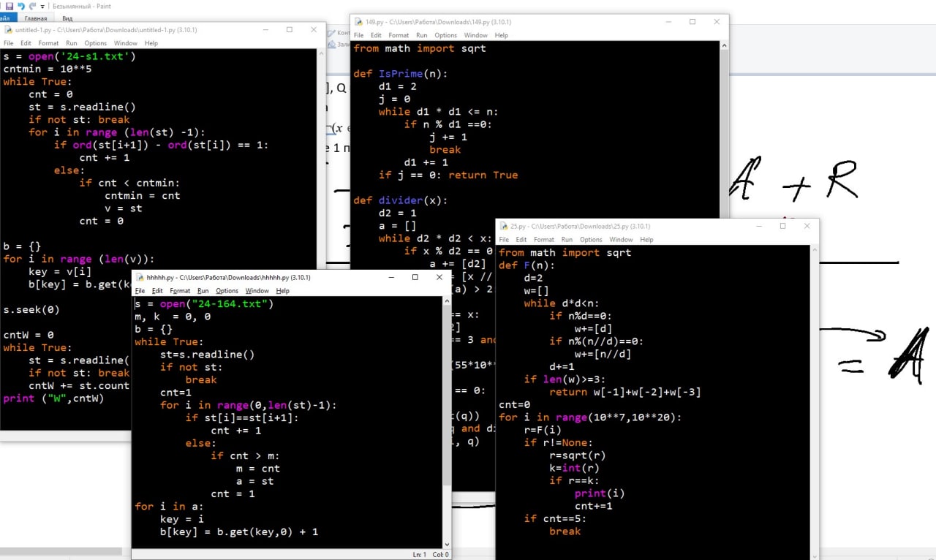Screen dimensions: 936x560
Task: Click the Save icon in Paint's quick access toolbar
Action: [10, 5]
